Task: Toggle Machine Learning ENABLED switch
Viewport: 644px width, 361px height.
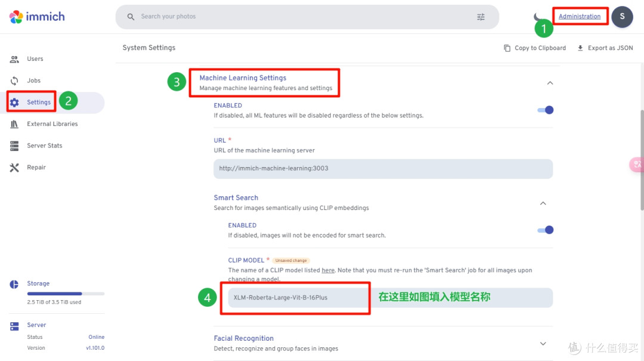Action: coord(546,110)
